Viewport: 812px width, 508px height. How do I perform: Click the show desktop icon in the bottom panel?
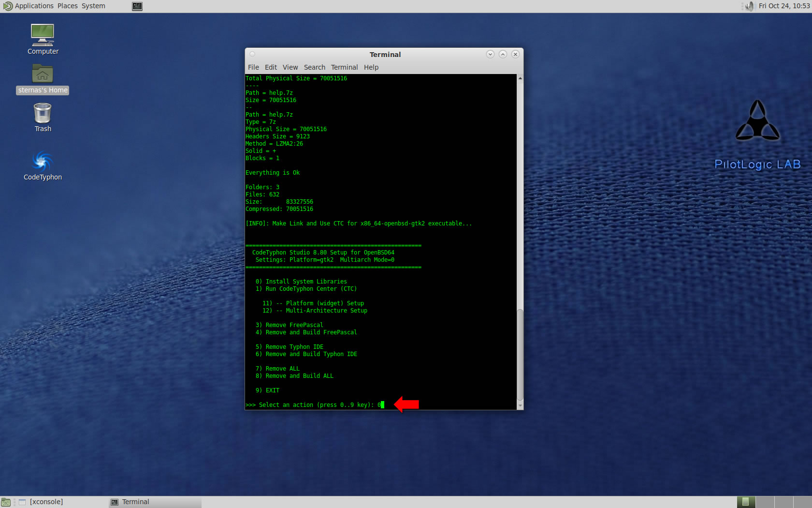point(6,502)
